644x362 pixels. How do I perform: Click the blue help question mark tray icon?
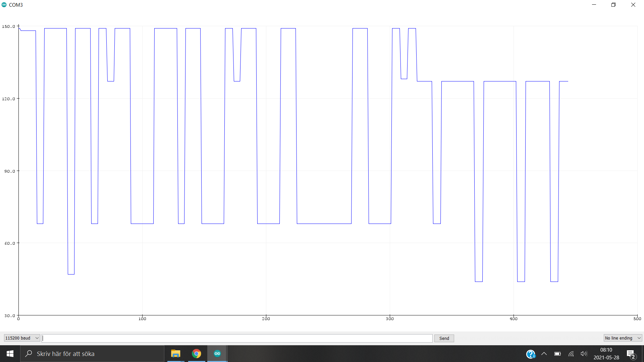click(531, 354)
